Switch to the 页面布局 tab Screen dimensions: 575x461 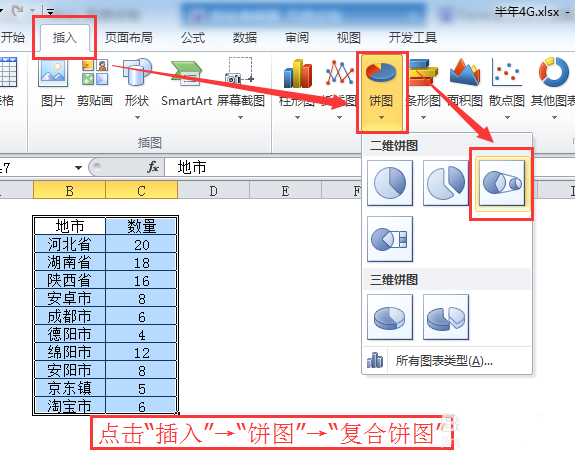[x=128, y=37]
